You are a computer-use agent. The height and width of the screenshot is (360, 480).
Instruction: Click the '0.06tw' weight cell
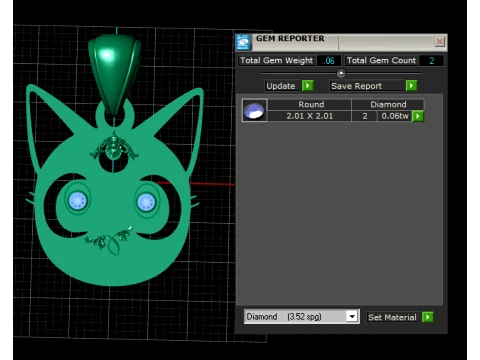click(395, 116)
